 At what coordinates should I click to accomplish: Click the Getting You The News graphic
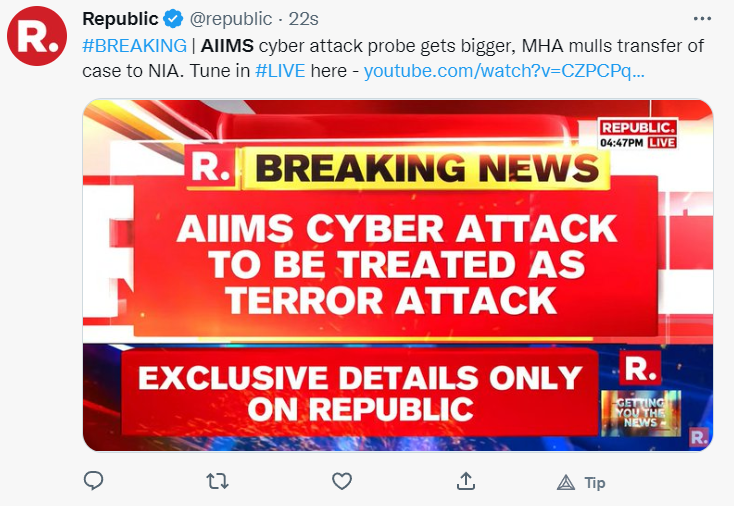[x=639, y=410]
